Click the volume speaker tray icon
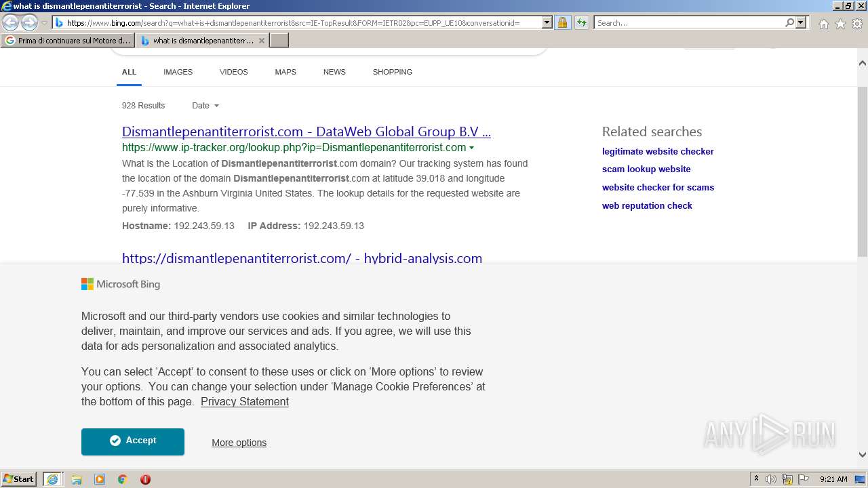Screen dimensions: 868x488 [x=771, y=479]
